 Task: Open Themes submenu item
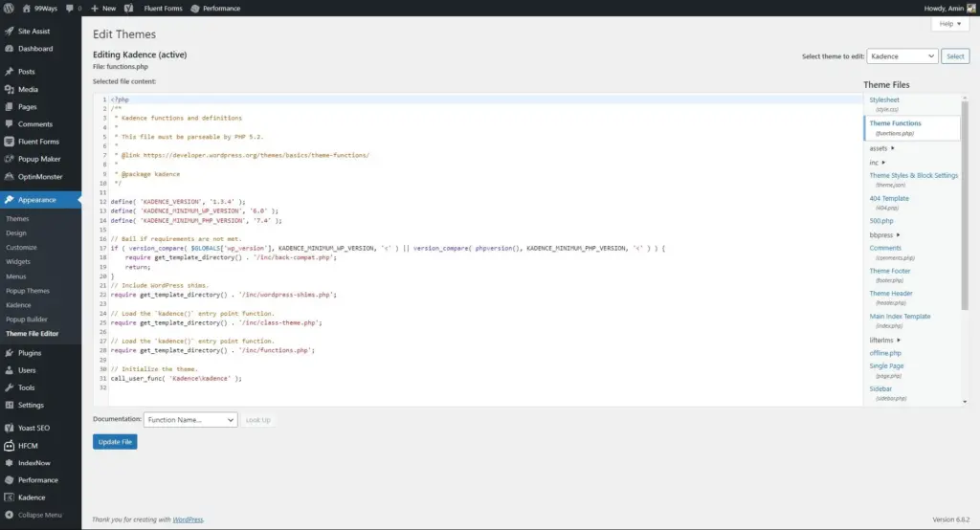(17, 219)
